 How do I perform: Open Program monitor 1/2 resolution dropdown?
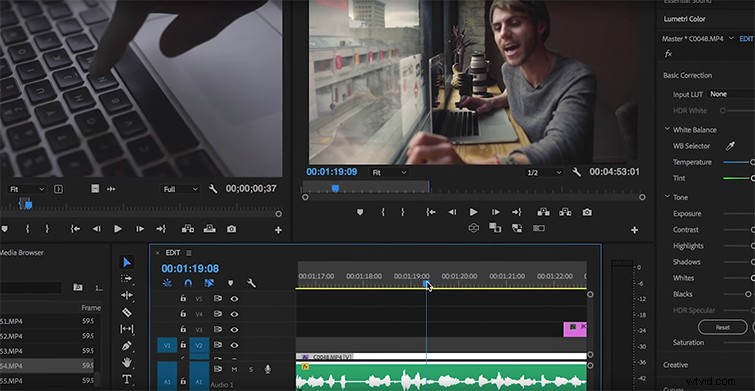pyautogui.click(x=544, y=172)
